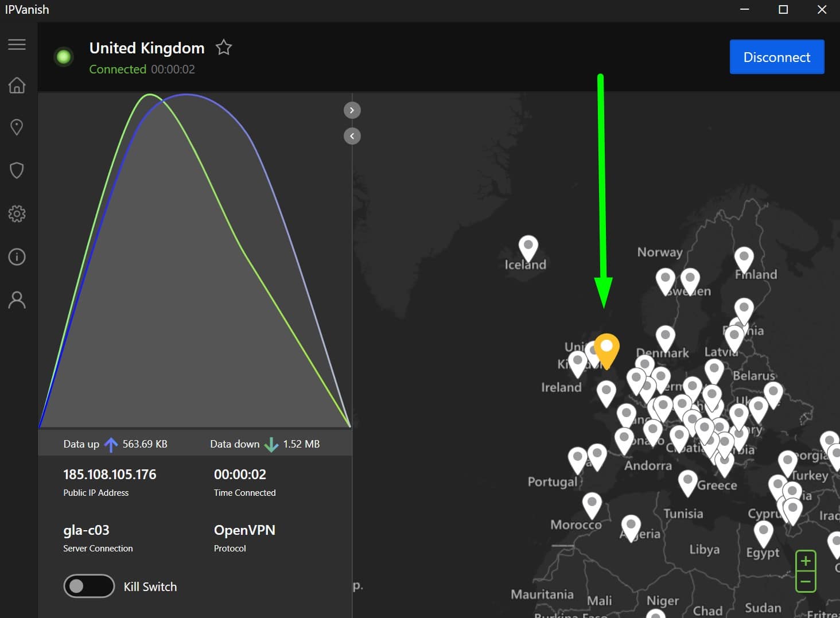Screen dimensions: 840x618
Task: Click the Kill Switch label
Action: click(150, 586)
